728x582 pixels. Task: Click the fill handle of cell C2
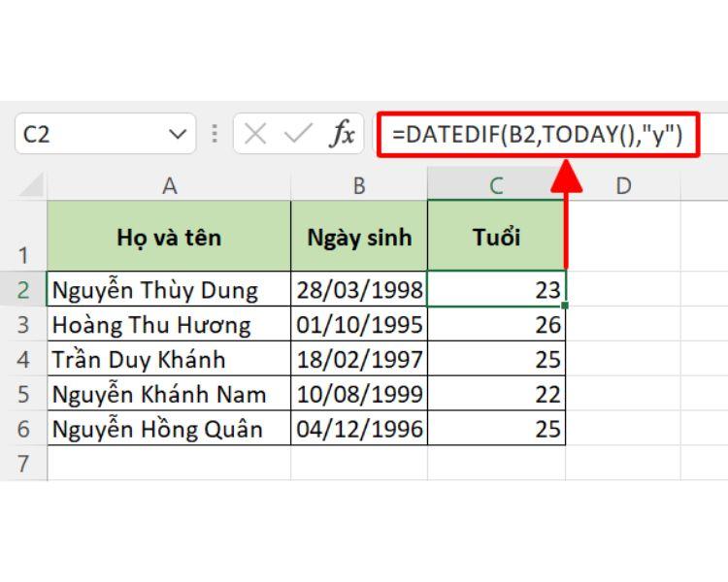565,306
